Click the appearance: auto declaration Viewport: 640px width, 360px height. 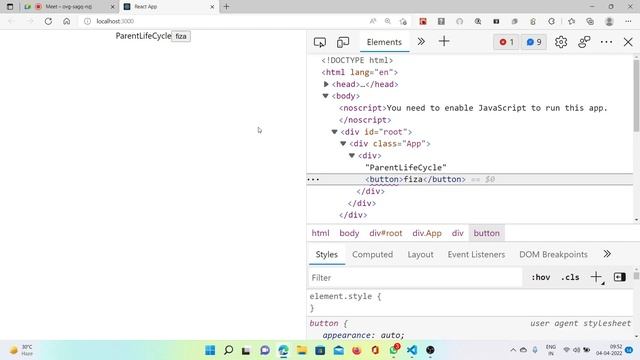pyautogui.click(x=363, y=335)
